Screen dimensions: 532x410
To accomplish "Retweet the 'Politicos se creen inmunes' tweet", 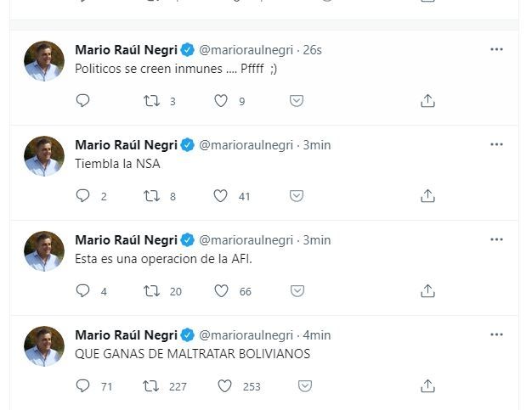I will point(151,101).
